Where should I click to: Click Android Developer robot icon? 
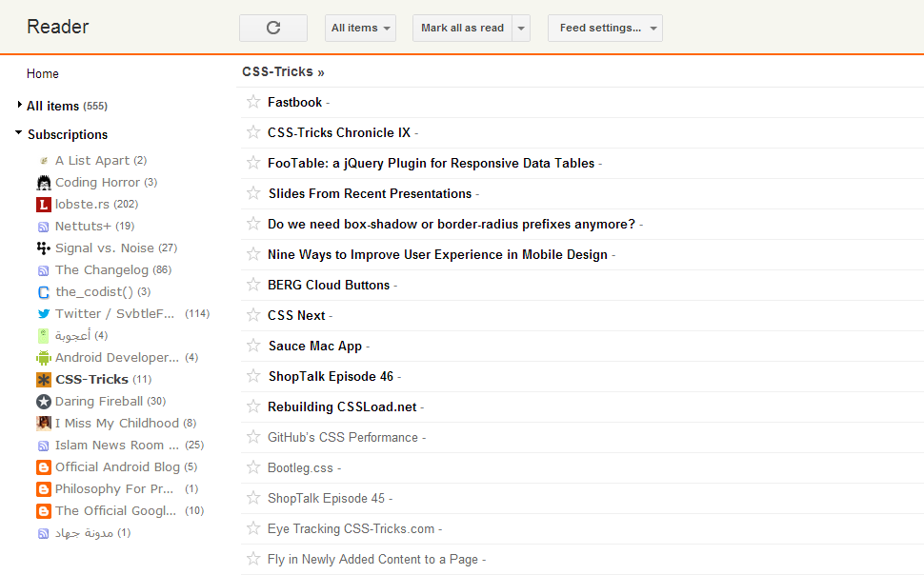(44, 358)
